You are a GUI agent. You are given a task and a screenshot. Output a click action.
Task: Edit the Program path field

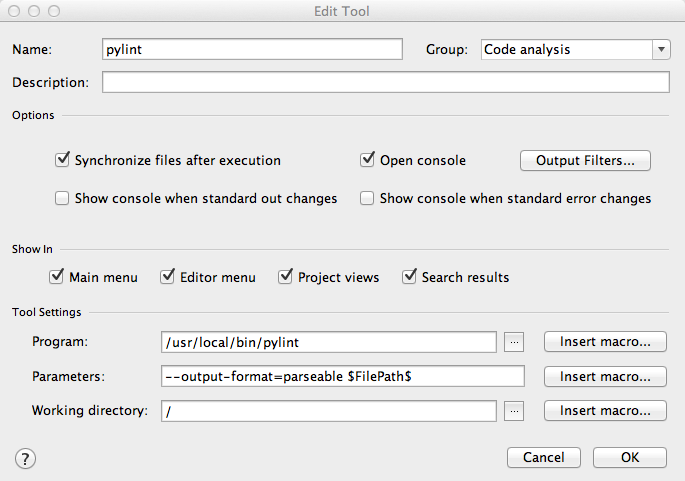329,342
